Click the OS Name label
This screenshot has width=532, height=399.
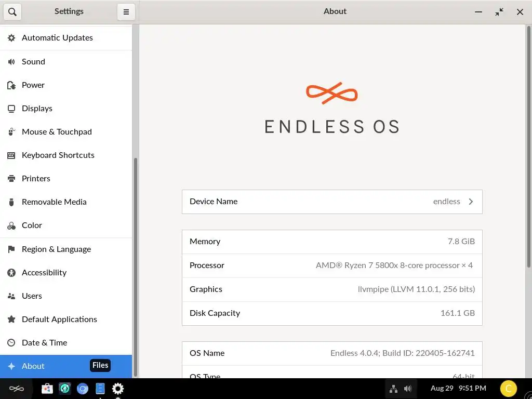click(x=207, y=353)
